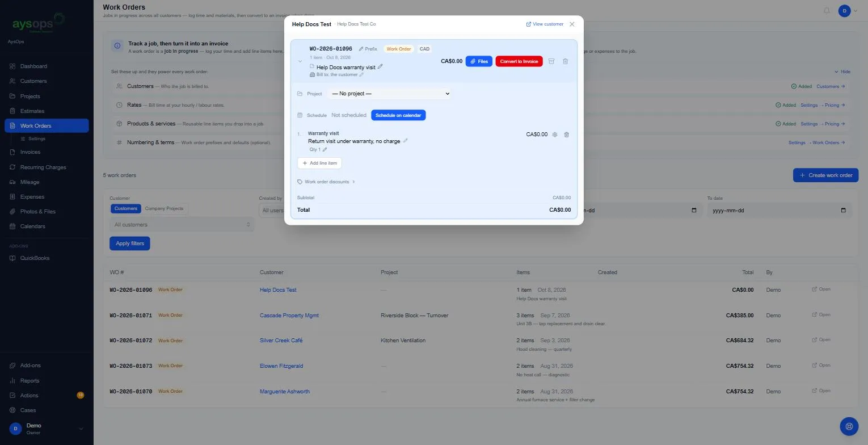Expand the Demo Owner account menu

47,429
